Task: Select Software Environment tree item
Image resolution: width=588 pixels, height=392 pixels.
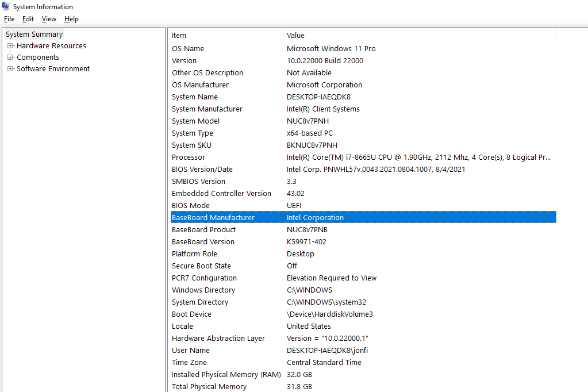Action: pyautogui.click(x=53, y=68)
